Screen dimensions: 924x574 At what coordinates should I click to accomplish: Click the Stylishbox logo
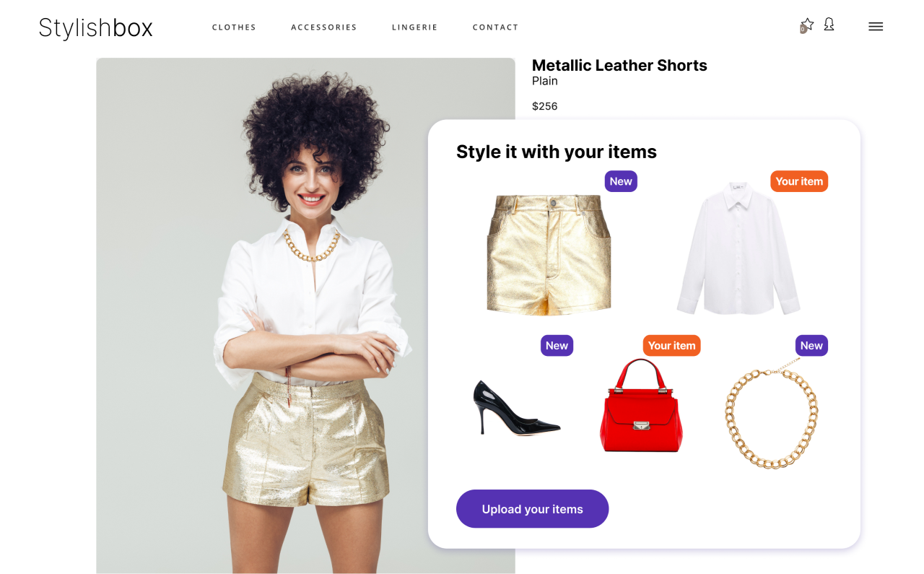[x=96, y=27]
